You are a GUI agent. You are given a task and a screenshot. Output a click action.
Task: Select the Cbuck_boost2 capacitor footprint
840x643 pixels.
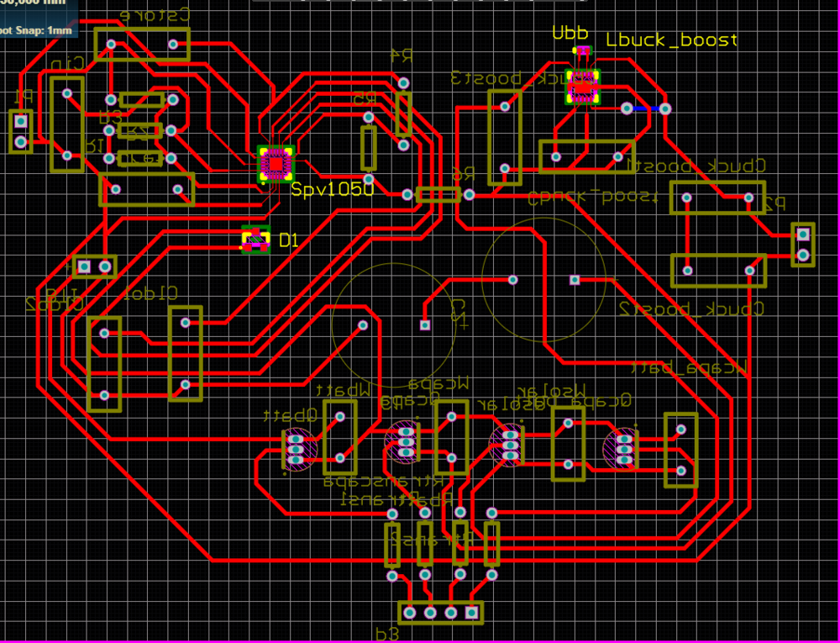click(718, 271)
